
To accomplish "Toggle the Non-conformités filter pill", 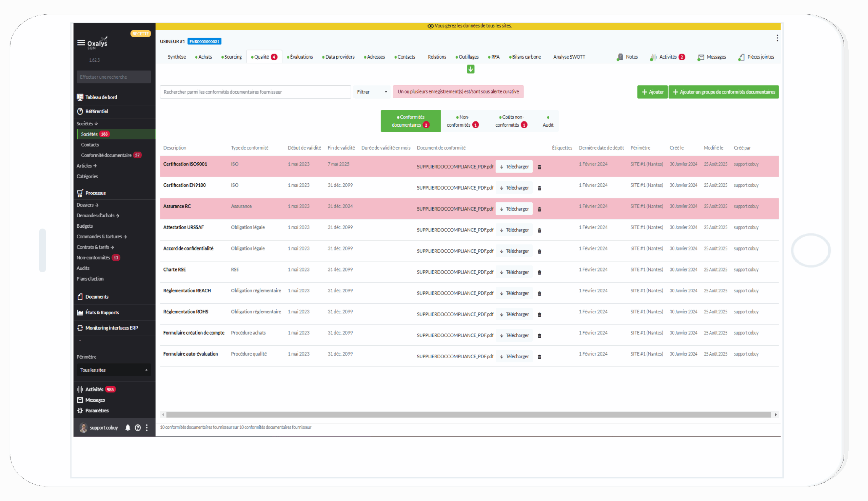I will click(x=462, y=121).
